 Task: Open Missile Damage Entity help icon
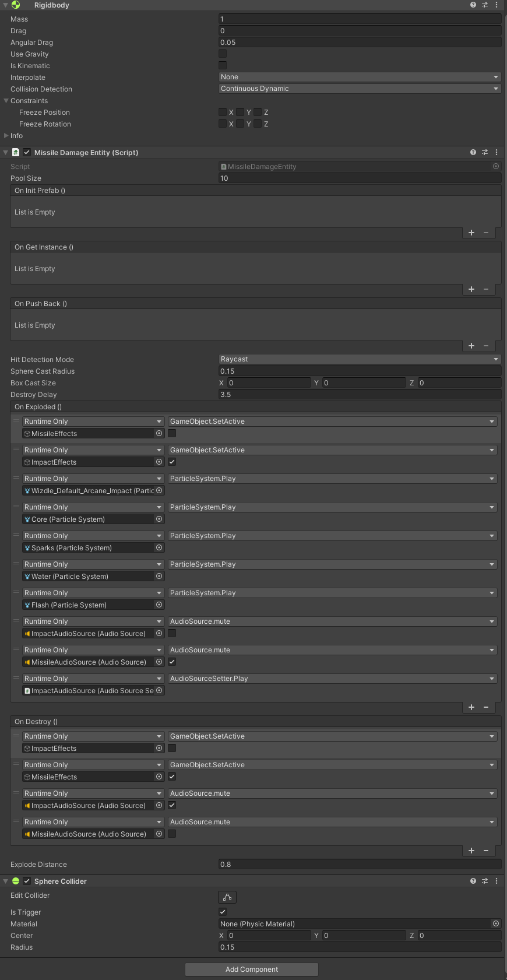[x=473, y=152]
